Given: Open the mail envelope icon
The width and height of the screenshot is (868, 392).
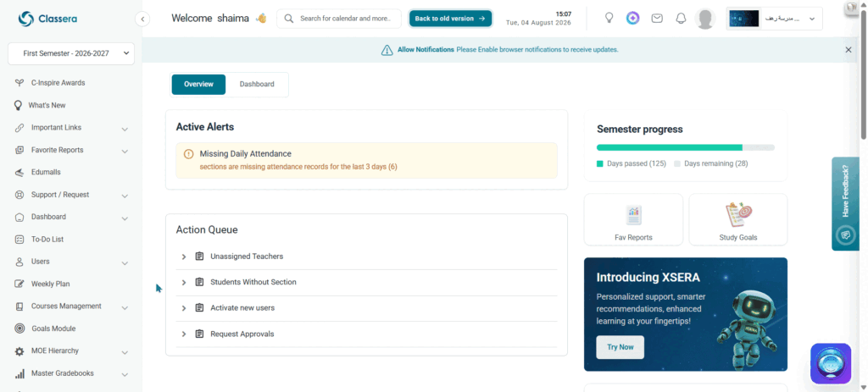Looking at the screenshot, I should click(657, 19).
